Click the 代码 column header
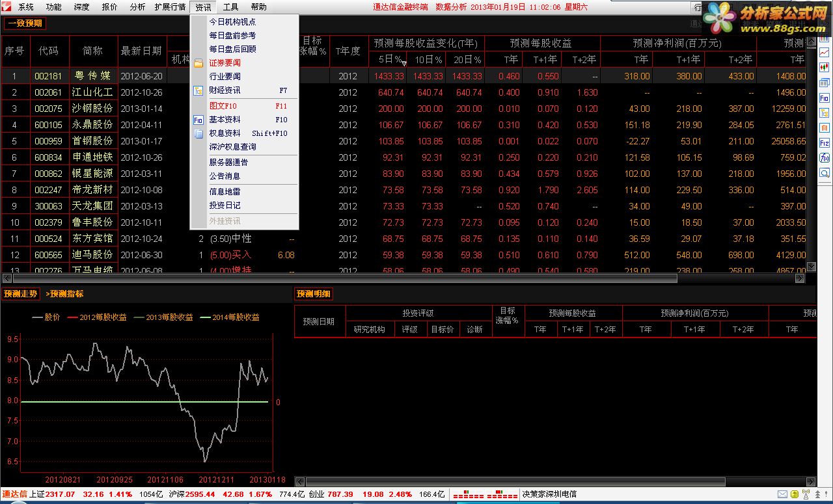Screen dimensions: 833x504 tap(48, 51)
